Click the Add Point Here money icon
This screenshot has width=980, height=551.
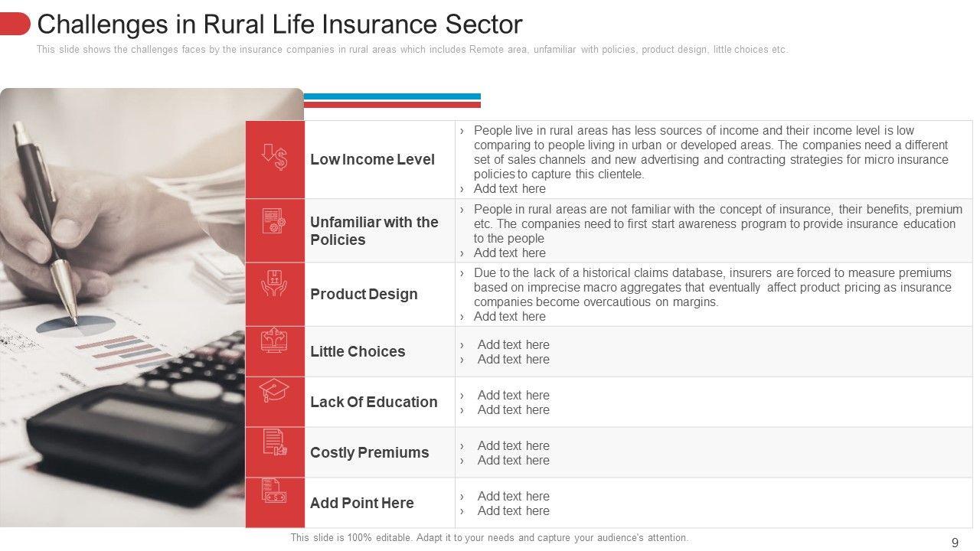(274, 492)
